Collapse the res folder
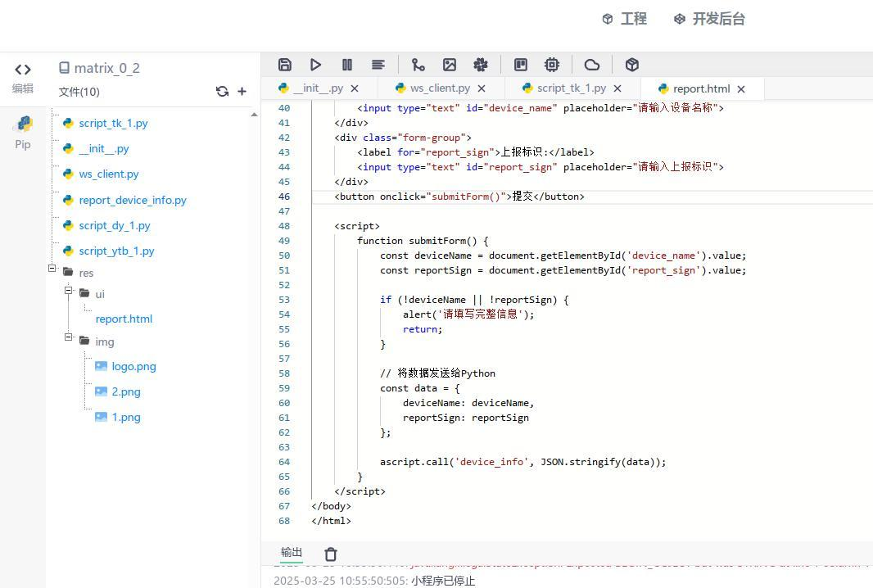 52,269
